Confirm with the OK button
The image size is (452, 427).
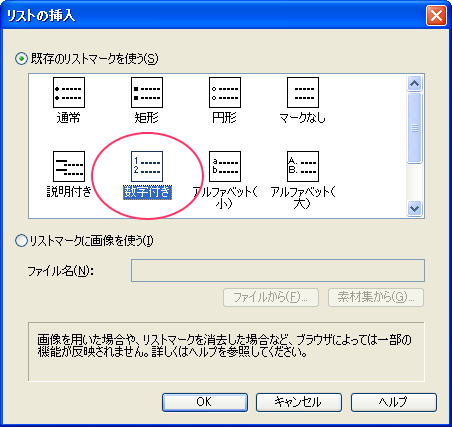click(x=205, y=402)
